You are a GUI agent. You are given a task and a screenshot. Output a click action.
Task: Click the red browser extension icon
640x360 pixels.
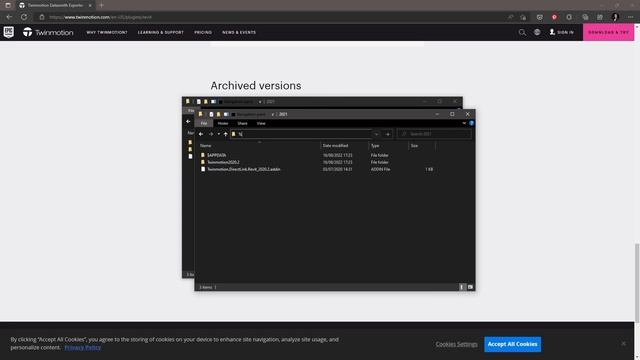point(554,17)
